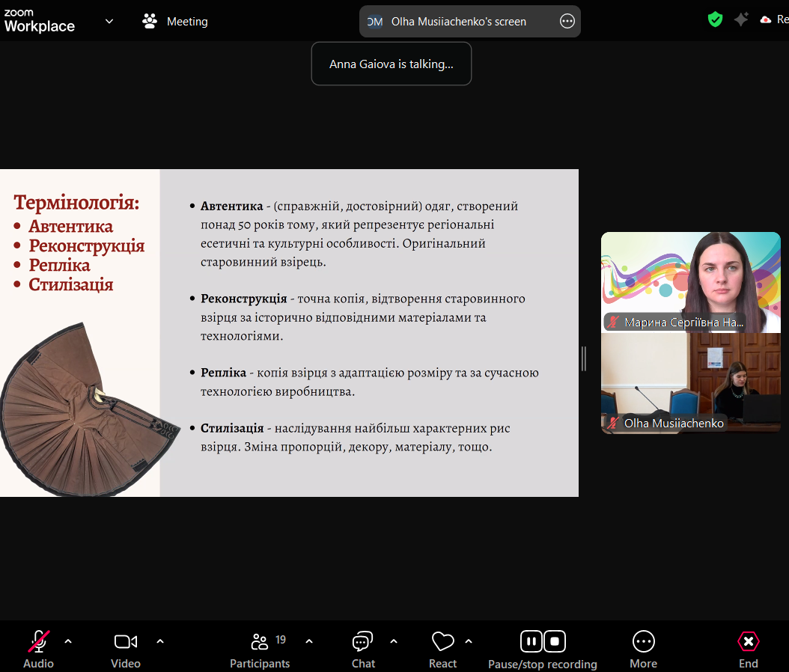This screenshot has width=789, height=672.
Task: Click the Olha Musiiachenko video thumbnail
Action: click(690, 383)
